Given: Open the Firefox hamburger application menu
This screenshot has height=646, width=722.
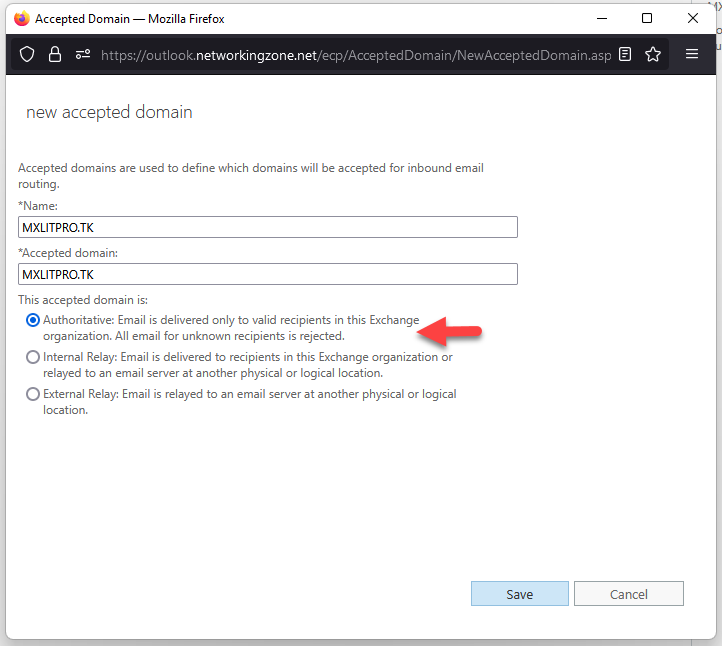Looking at the screenshot, I should tap(691, 55).
